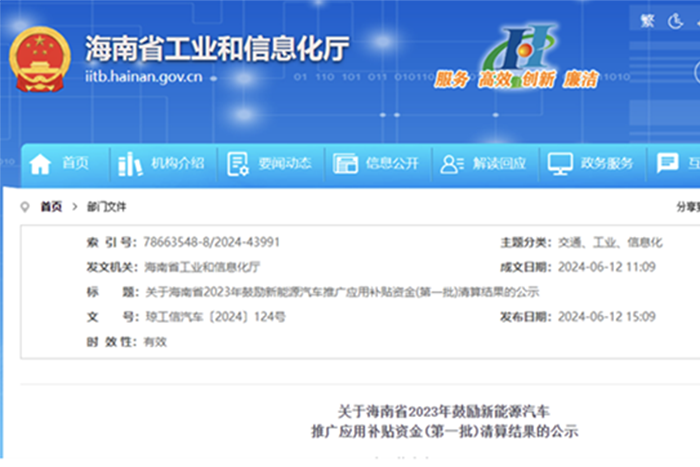Go to 首页 in the breadcrumb
This screenshot has height=467, width=700.
tap(51, 207)
